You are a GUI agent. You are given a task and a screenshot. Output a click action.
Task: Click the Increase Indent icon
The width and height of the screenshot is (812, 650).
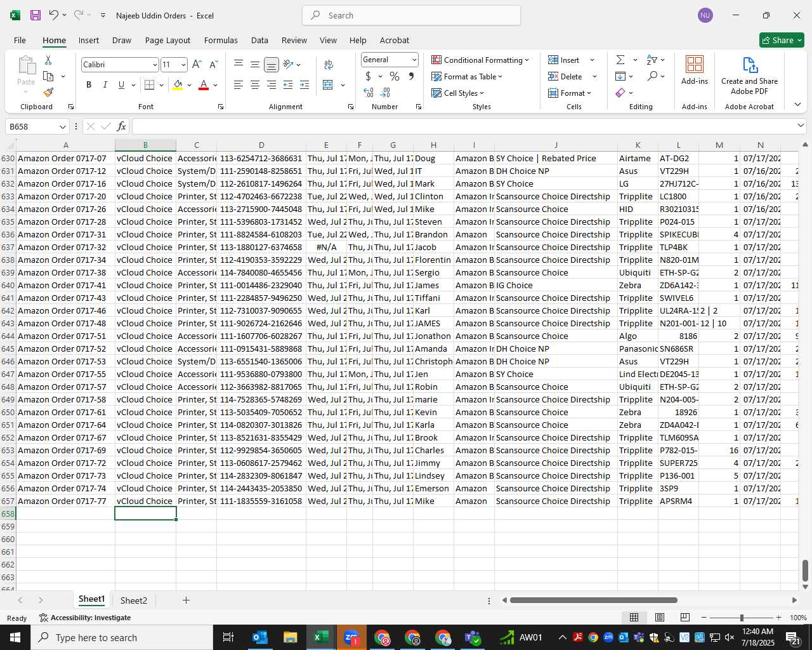pos(304,85)
